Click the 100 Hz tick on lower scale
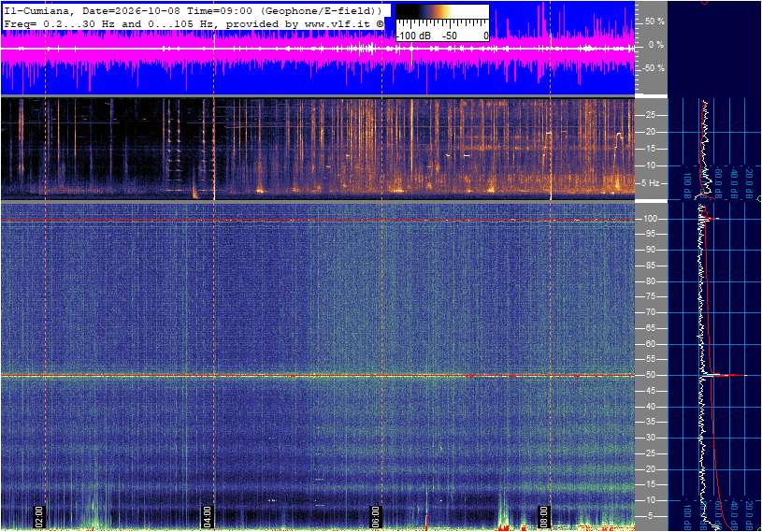Viewport: 762px width, 532px height. pos(651,219)
